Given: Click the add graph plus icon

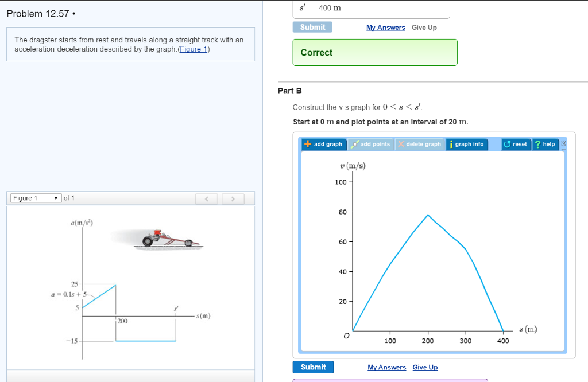Looking at the screenshot, I should pyautogui.click(x=307, y=144).
